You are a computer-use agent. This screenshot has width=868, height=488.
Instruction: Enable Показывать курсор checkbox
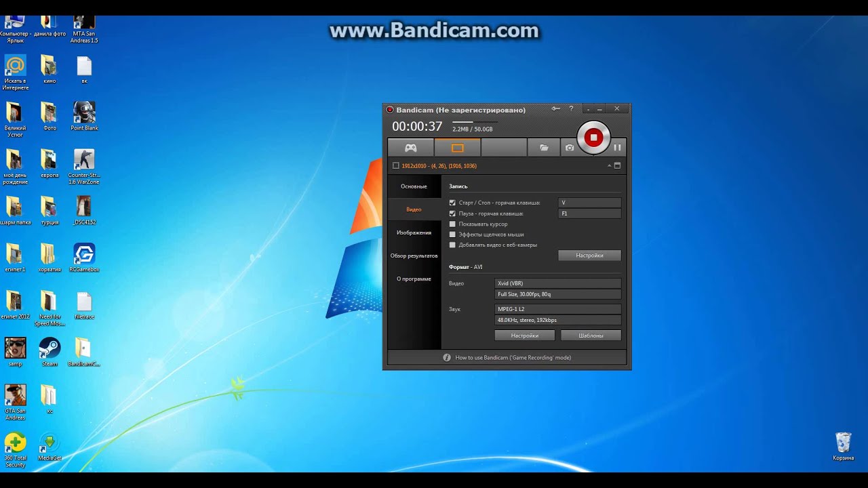452,224
